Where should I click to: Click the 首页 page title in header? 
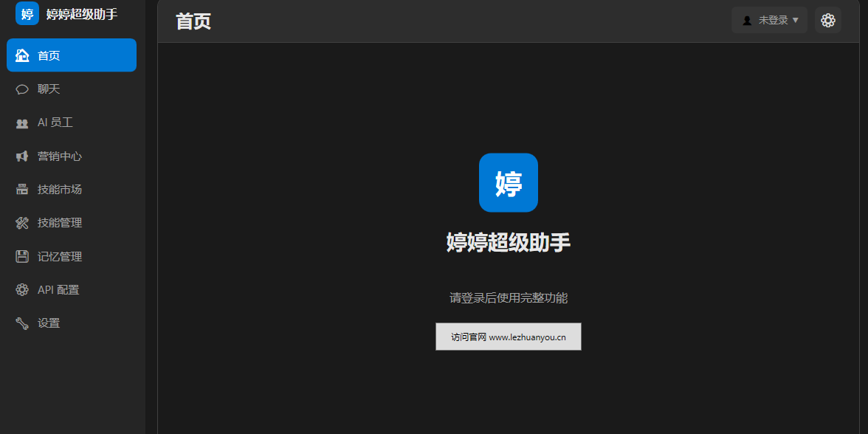pyautogui.click(x=193, y=21)
